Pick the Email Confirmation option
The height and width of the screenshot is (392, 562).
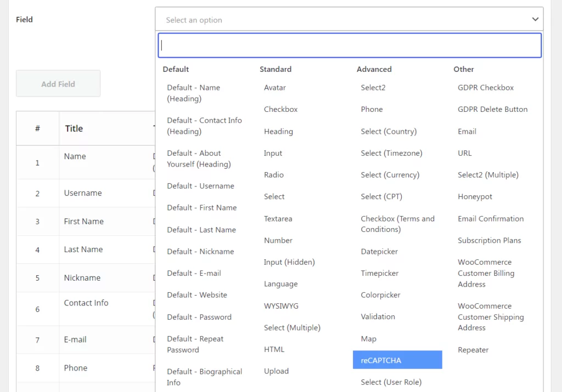point(491,219)
